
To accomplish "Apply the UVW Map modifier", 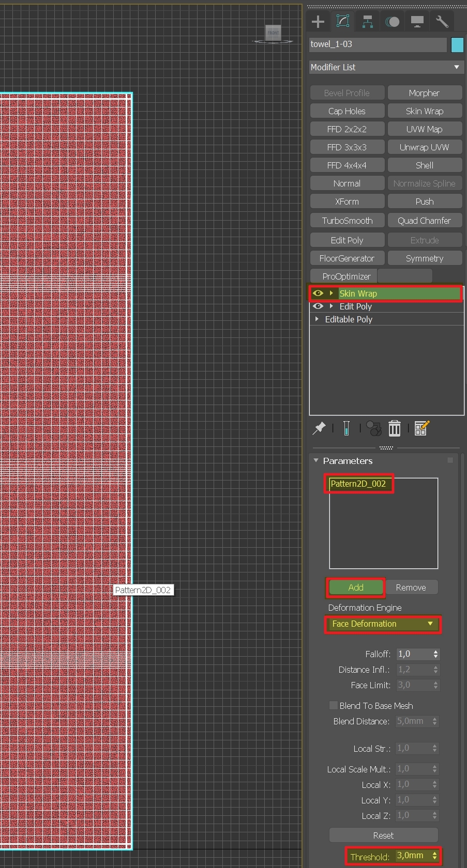I will click(x=425, y=129).
